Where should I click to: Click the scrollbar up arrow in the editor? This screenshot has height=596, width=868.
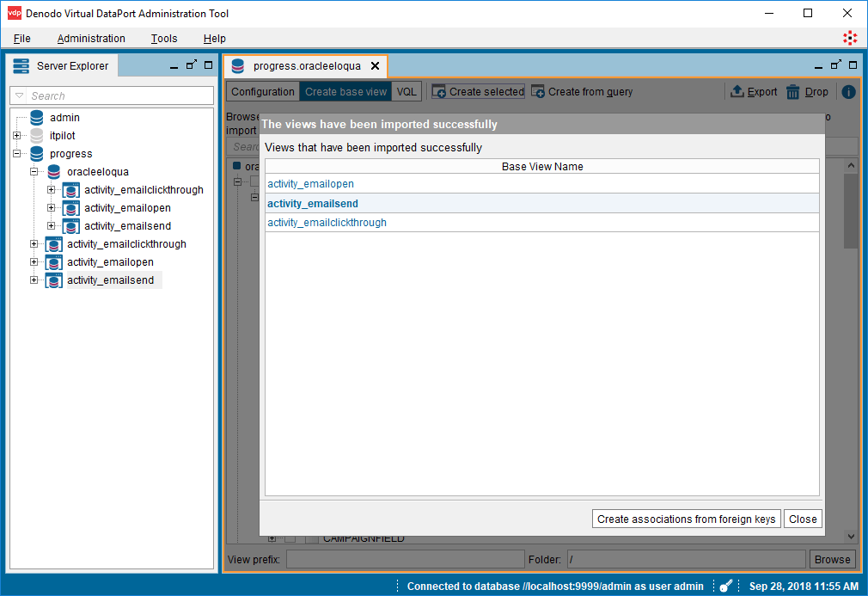point(851,165)
